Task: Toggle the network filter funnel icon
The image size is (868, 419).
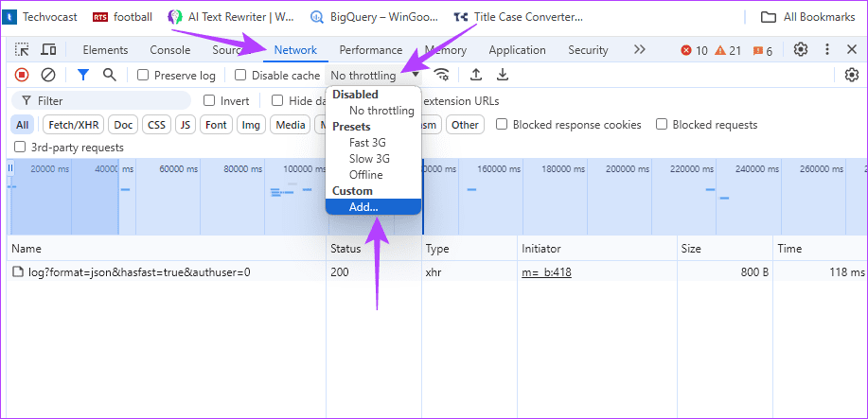Action: coord(83,75)
